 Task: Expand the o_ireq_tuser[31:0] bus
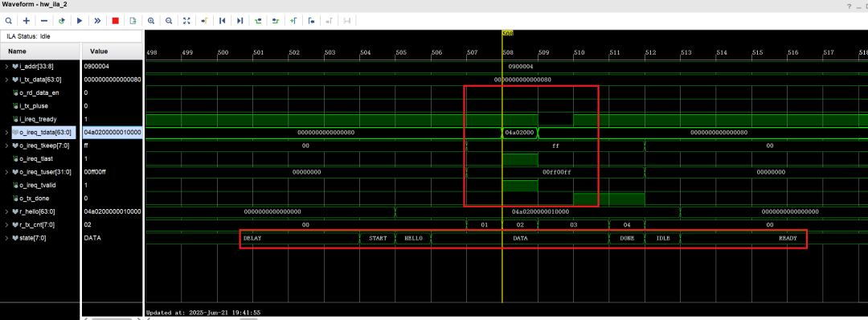point(6,172)
